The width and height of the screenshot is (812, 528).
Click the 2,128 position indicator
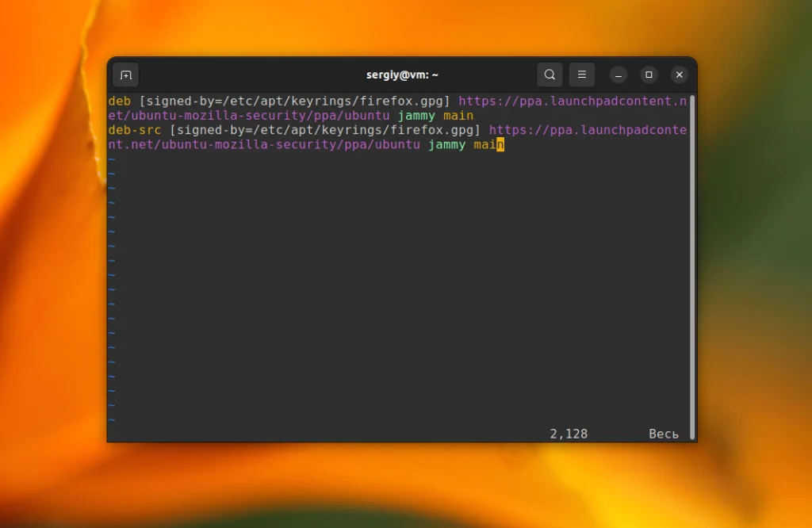tap(568, 434)
